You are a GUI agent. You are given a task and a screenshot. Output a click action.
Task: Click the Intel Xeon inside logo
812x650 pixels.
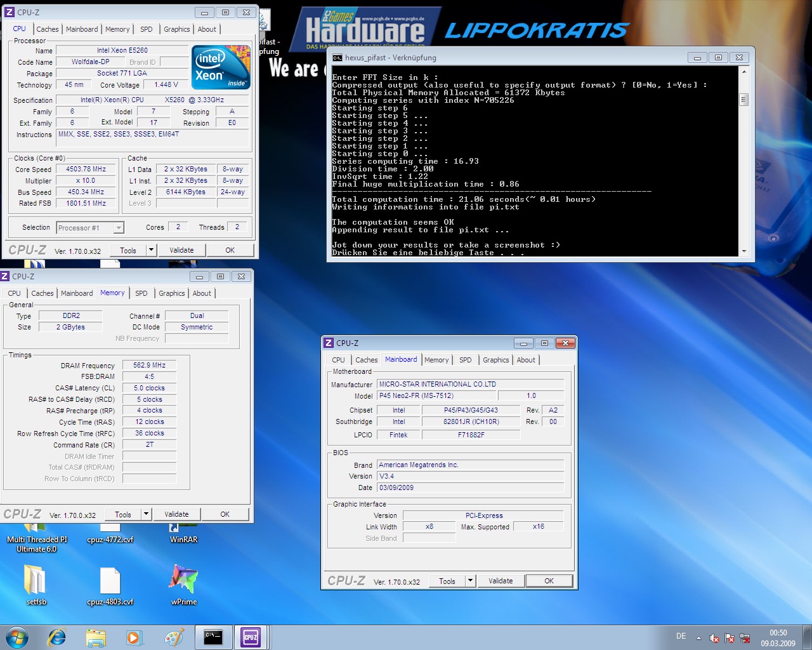[x=221, y=67]
